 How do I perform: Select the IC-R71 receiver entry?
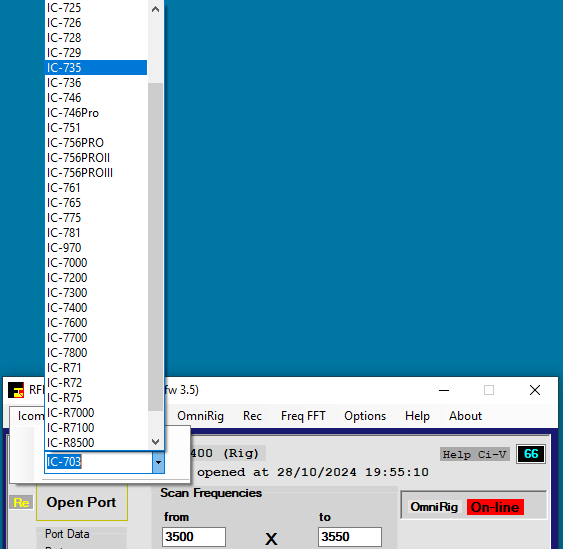(96, 368)
